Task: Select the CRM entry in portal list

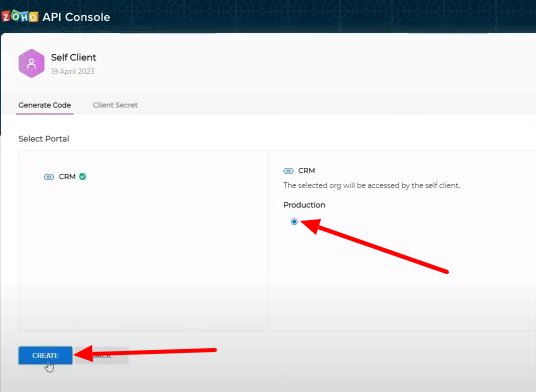Action: click(65, 177)
